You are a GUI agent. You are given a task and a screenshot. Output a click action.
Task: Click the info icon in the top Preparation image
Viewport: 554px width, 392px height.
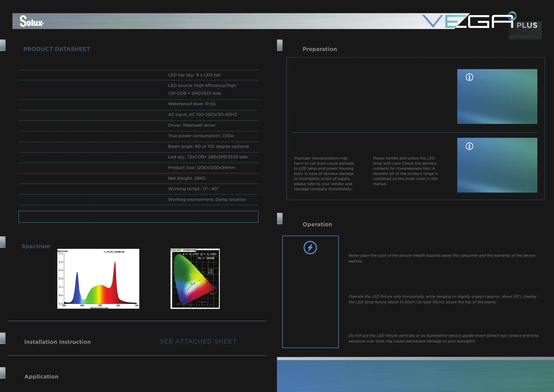pyautogui.click(x=469, y=77)
